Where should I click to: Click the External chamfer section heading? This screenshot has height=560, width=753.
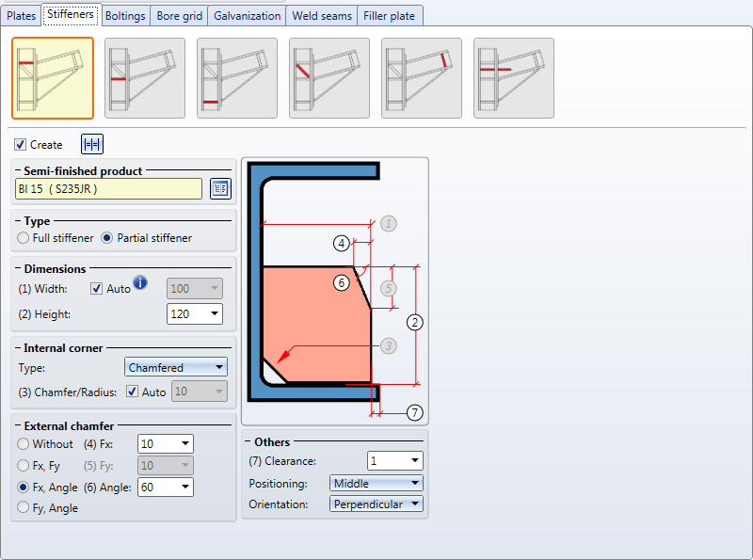click(x=69, y=426)
